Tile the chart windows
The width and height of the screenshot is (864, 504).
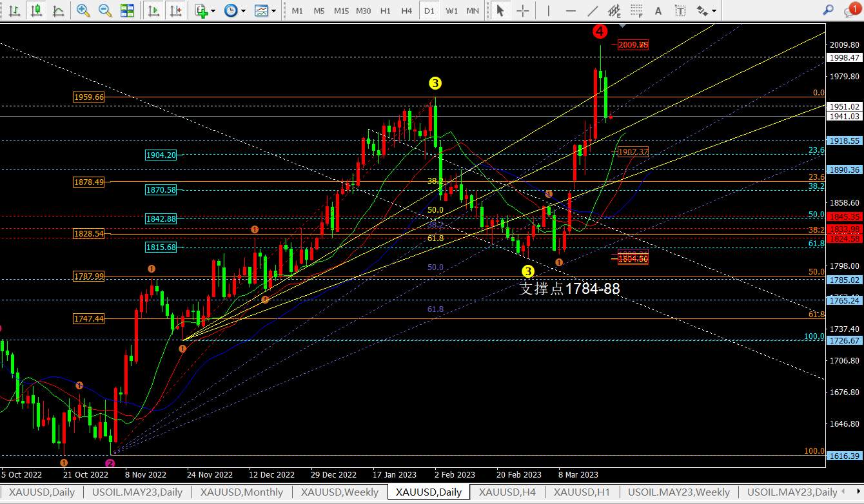click(127, 10)
